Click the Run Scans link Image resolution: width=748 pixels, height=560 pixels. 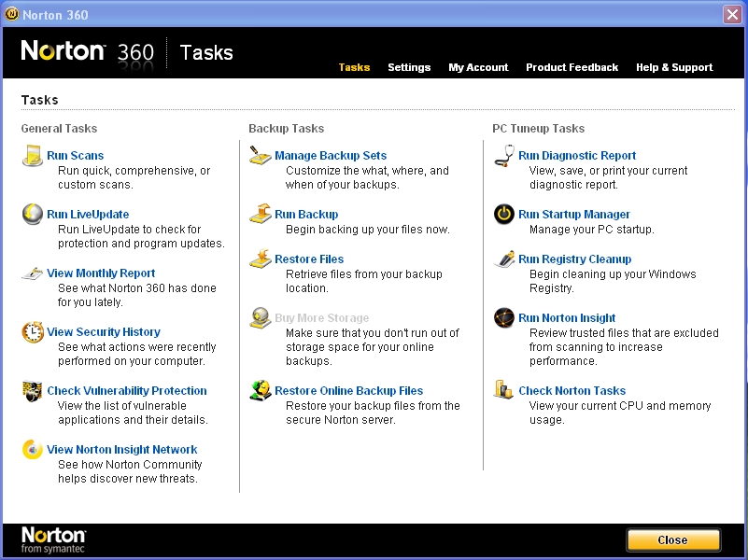[75, 155]
